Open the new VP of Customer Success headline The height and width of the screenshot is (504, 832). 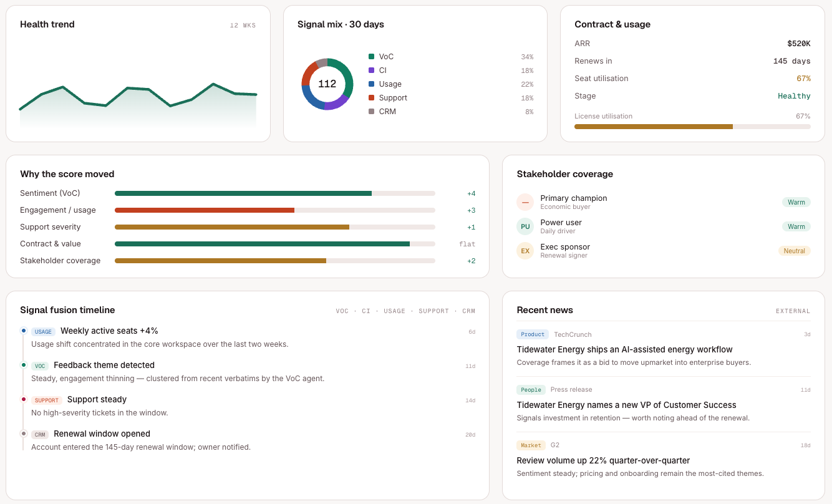626,405
